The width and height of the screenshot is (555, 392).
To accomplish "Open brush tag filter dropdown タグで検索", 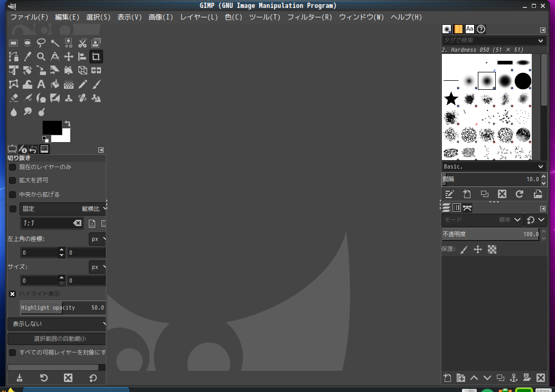I will (541, 41).
